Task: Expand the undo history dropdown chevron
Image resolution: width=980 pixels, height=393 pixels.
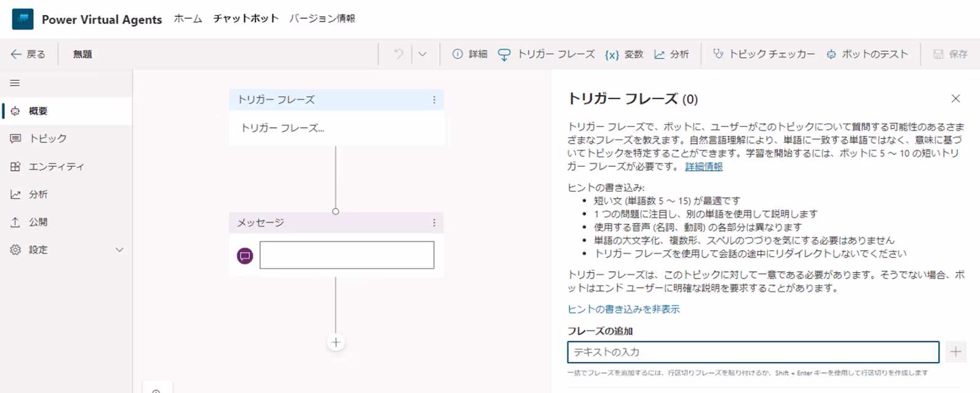Action: pyautogui.click(x=423, y=54)
